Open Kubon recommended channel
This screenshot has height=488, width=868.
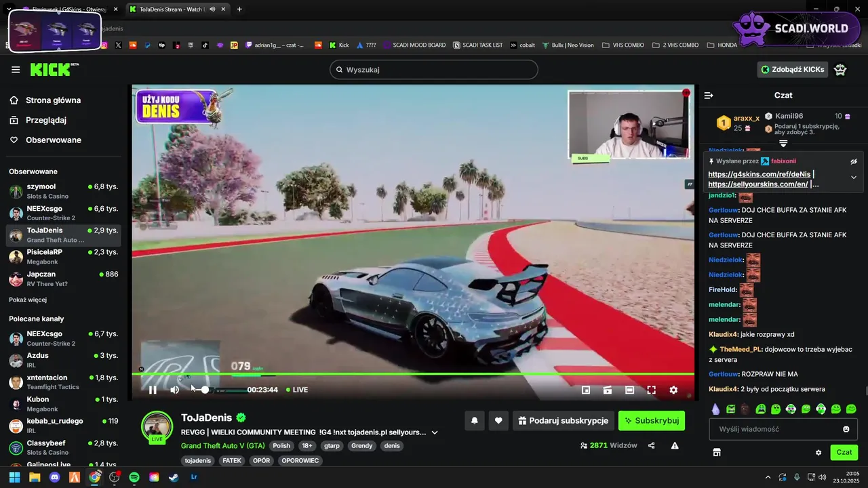coord(64,404)
